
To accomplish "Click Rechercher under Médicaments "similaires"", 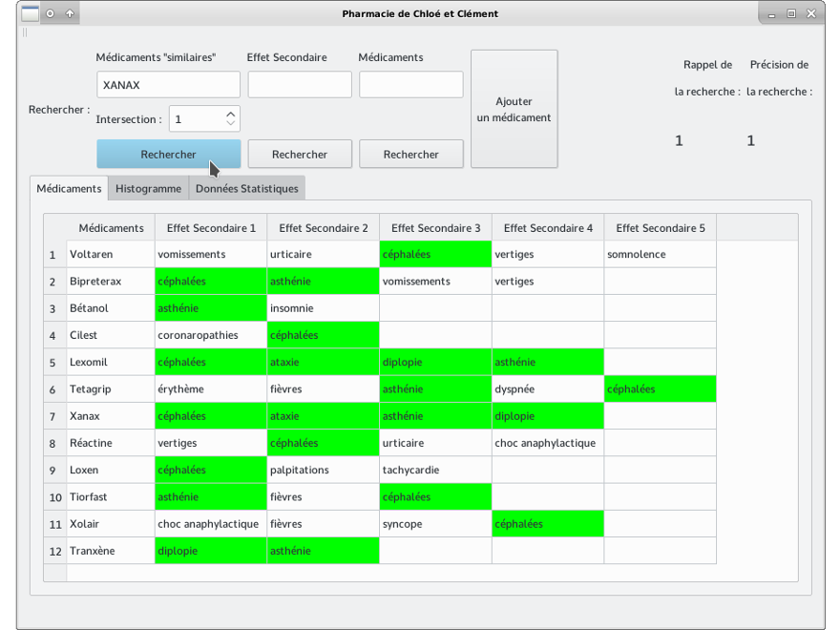I will point(168,154).
